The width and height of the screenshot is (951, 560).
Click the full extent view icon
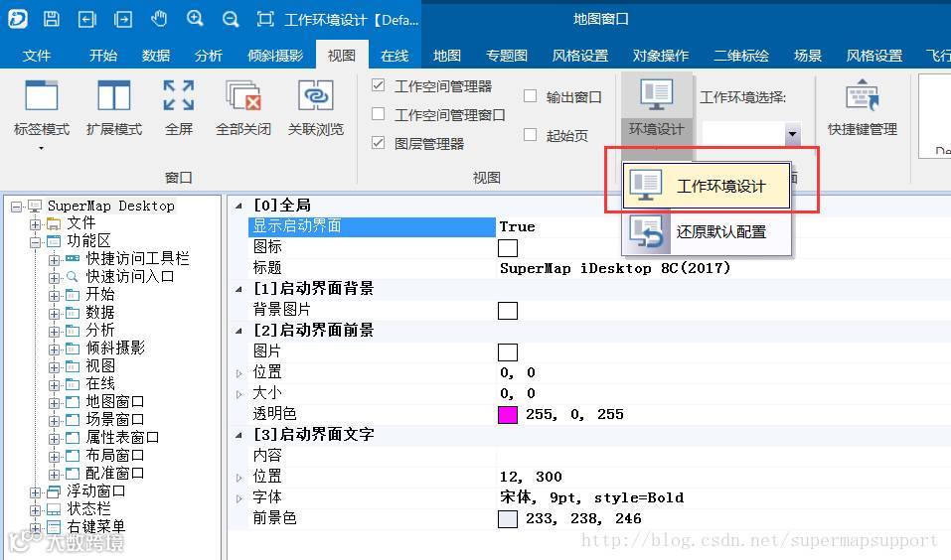point(265,19)
